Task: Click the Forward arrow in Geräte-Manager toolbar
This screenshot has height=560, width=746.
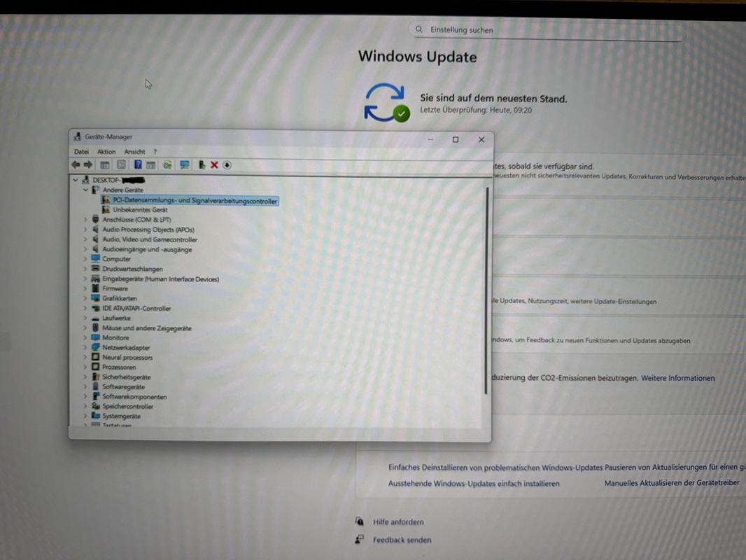Action: pyautogui.click(x=88, y=164)
